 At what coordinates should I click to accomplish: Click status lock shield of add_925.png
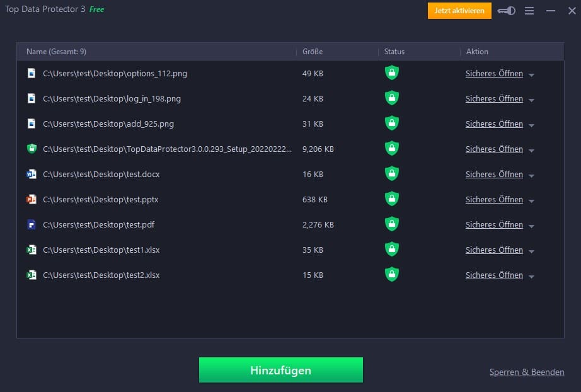click(x=392, y=123)
